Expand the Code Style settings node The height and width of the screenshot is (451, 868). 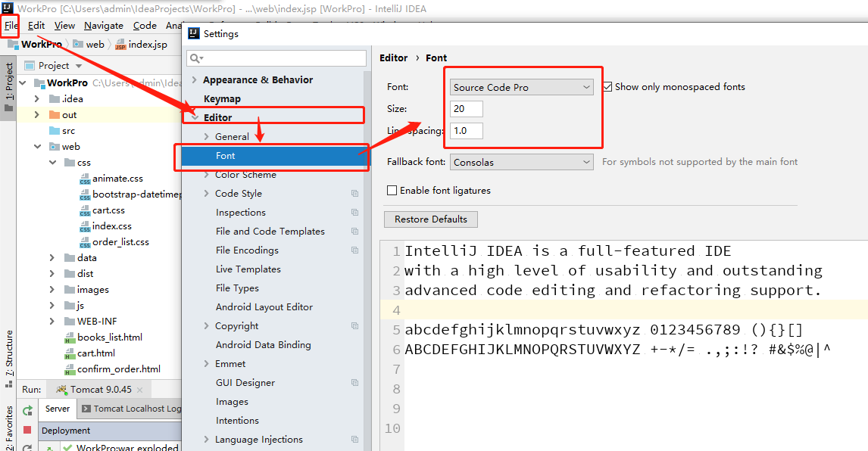pyautogui.click(x=206, y=194)
